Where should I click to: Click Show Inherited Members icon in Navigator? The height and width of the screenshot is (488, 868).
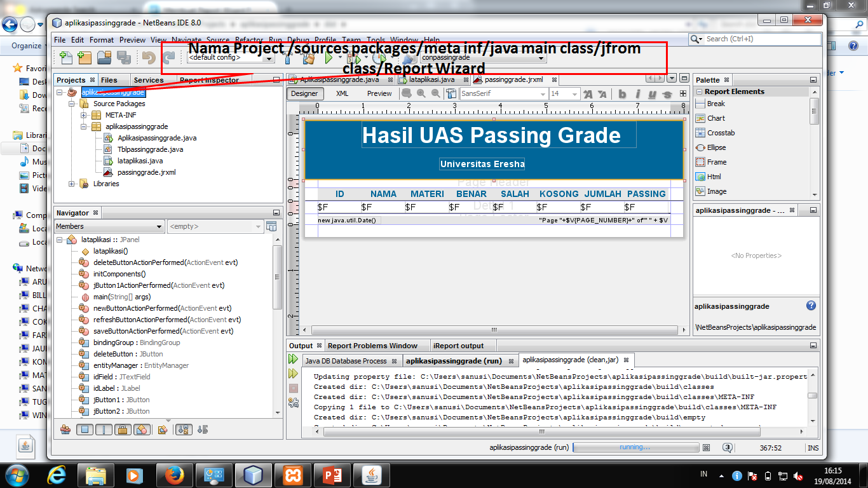click(x=65, y=430)
